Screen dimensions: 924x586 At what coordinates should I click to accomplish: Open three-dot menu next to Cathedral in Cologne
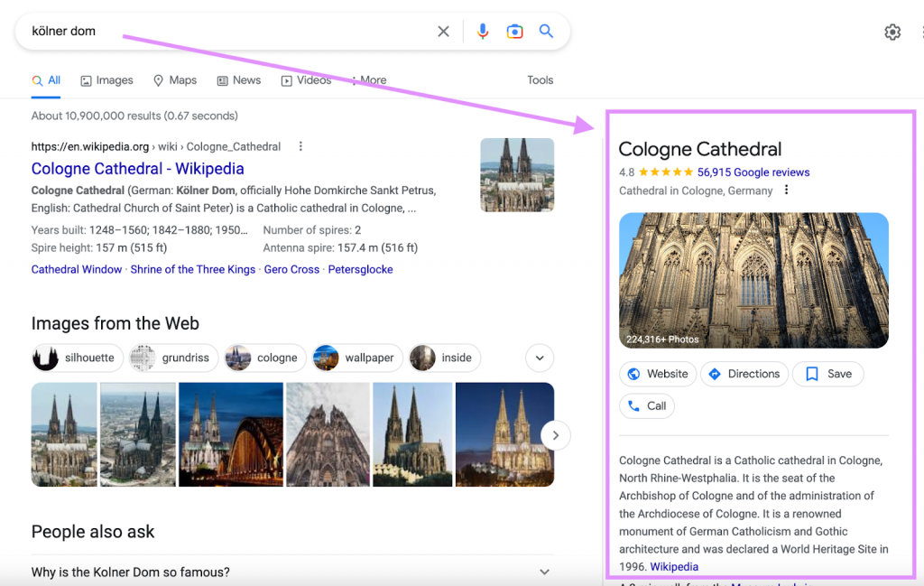pyautogui.click(x=786, y=190)
